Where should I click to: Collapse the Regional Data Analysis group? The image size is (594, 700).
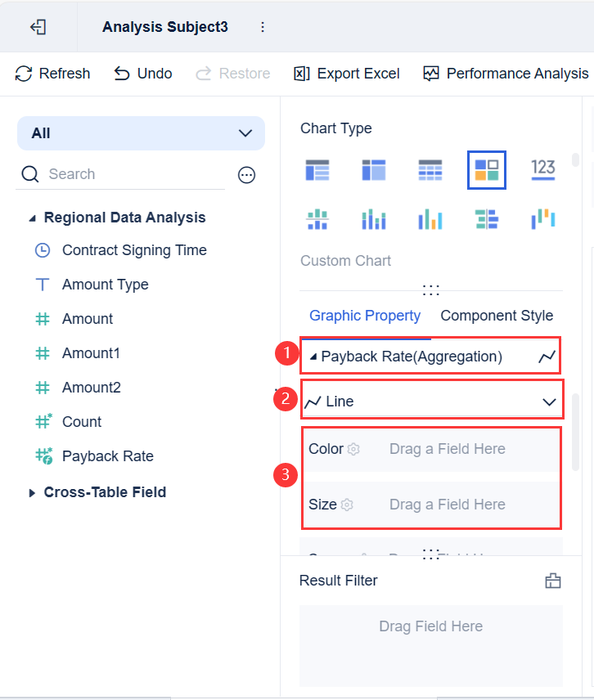(x=33, y=218)
